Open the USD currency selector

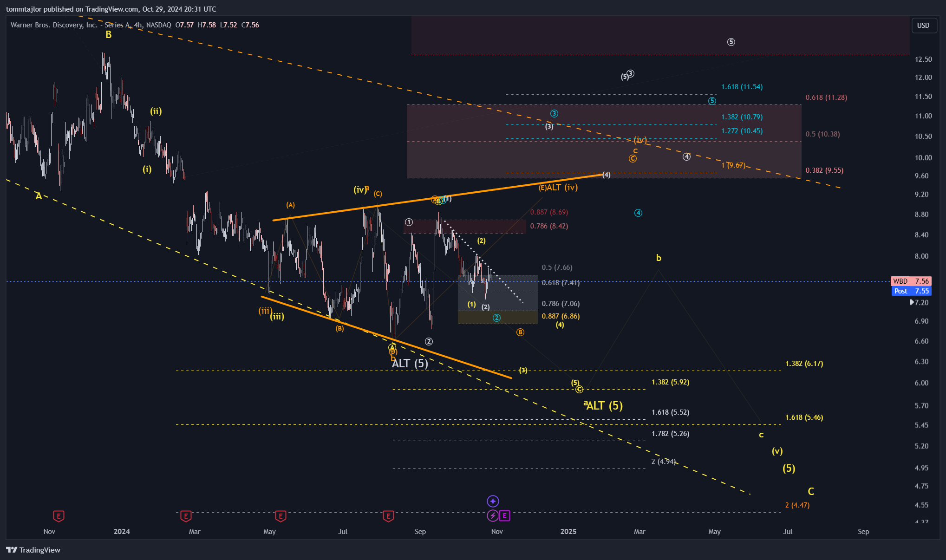click(923, 26)
